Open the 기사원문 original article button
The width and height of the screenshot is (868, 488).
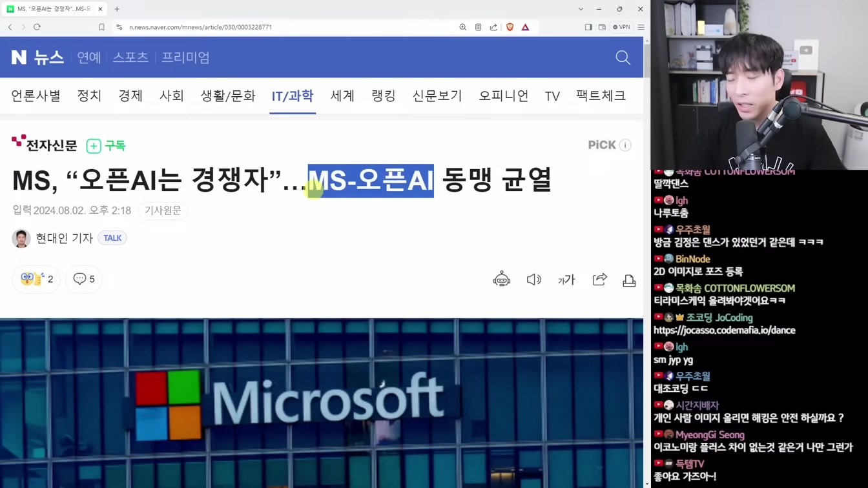pos(163,210)
